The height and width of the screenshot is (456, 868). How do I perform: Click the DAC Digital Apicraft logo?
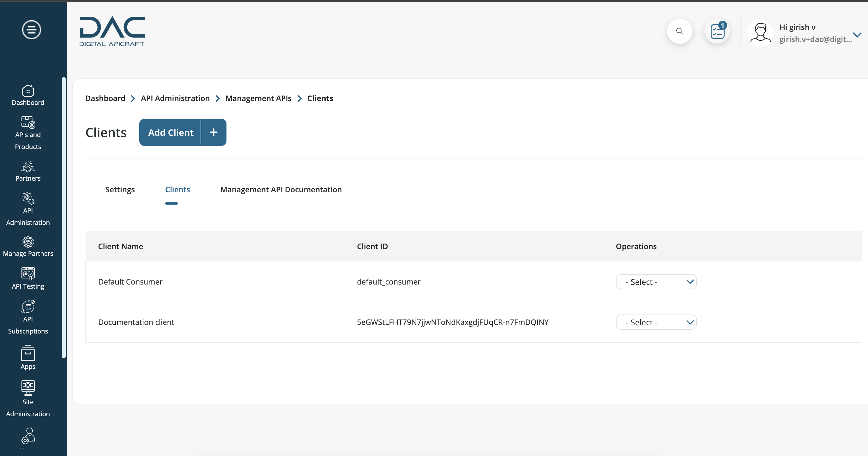click(x=112, y=31)
